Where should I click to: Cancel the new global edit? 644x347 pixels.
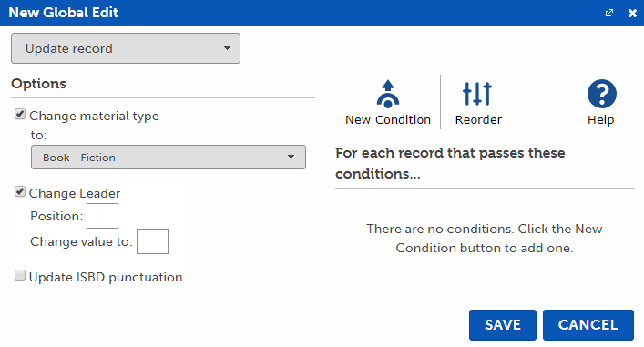pos(588,325)
